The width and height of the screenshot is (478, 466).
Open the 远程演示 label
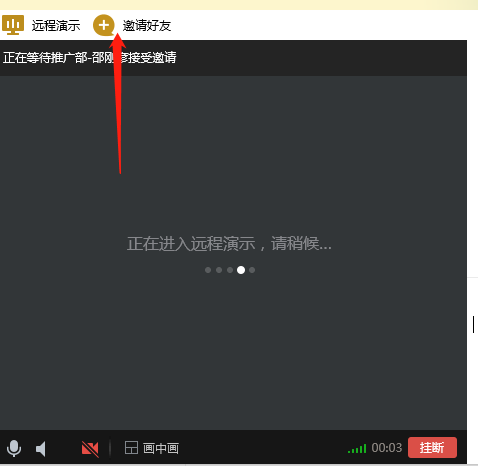(56, 26)
